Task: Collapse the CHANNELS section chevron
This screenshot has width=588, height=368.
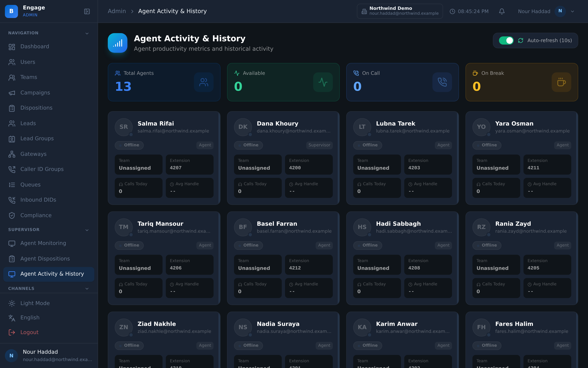Action: 87,289
